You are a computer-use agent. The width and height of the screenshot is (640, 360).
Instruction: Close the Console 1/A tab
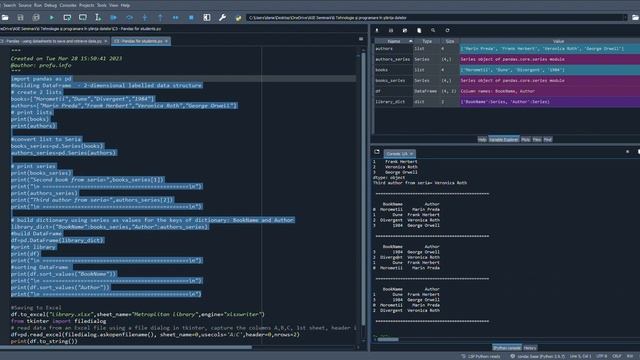(x=411, y=153)
